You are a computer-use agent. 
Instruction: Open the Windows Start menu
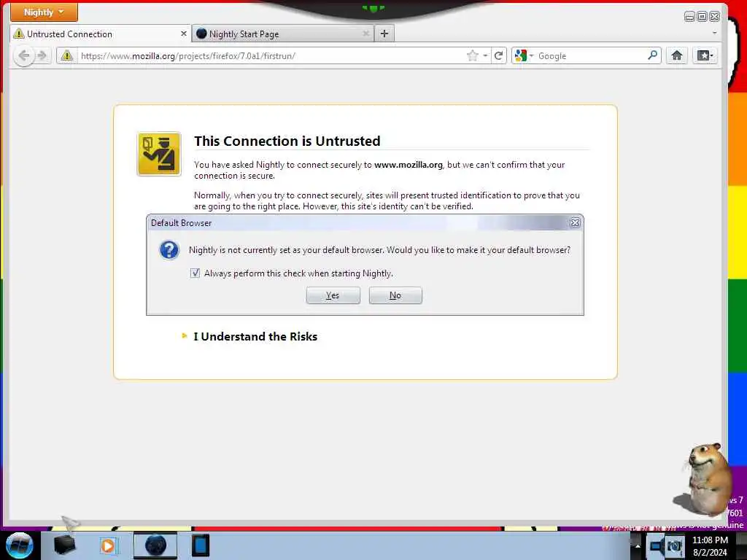pos(19,545)
